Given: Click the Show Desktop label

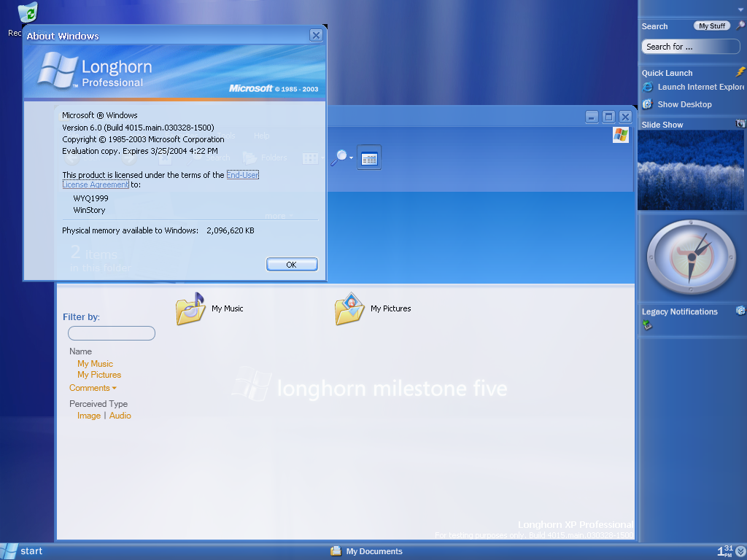Looking at the screenshot, I should (x=684, y=104).
